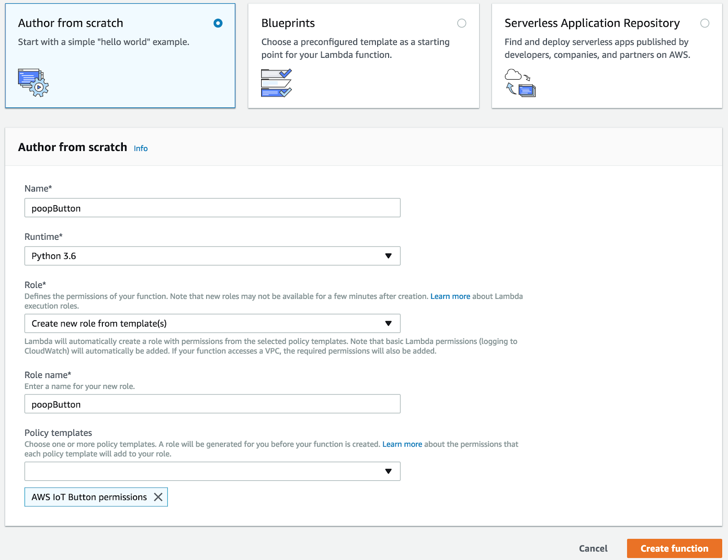Image resolution: width=728 pixels, height=560 pixels.
Task: Click the Author from scratch window-gear icon
Action: [33, 82]
